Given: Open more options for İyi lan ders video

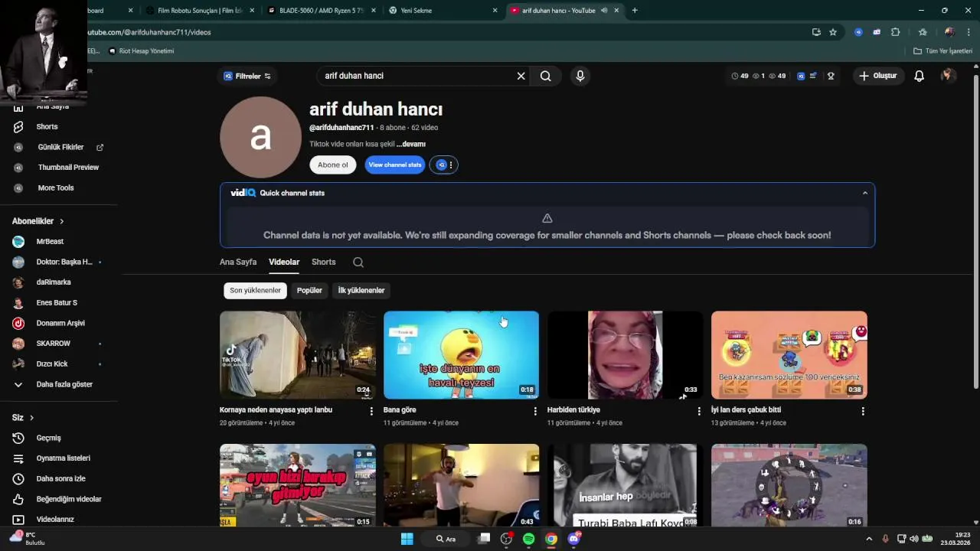Looking at the screenshot, I should pyautogui.click(x=863, y=411).
